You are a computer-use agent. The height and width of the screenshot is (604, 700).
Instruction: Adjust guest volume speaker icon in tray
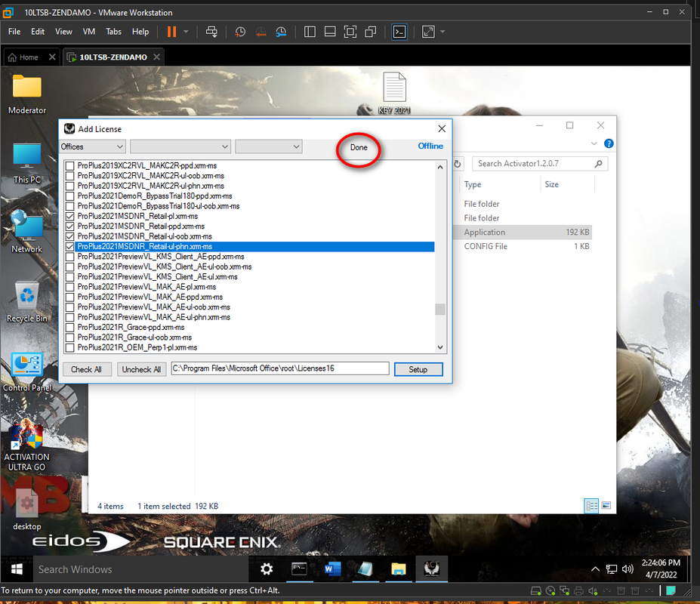[x=628, y=569]
